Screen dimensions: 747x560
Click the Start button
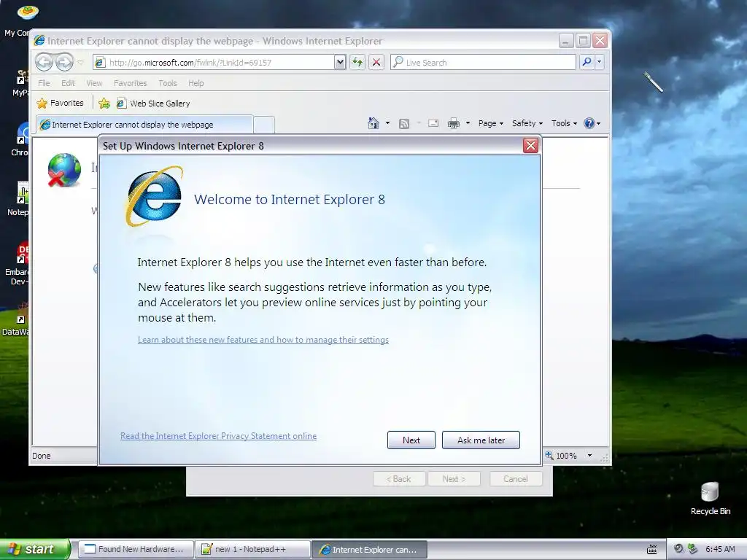pos(34,549)
